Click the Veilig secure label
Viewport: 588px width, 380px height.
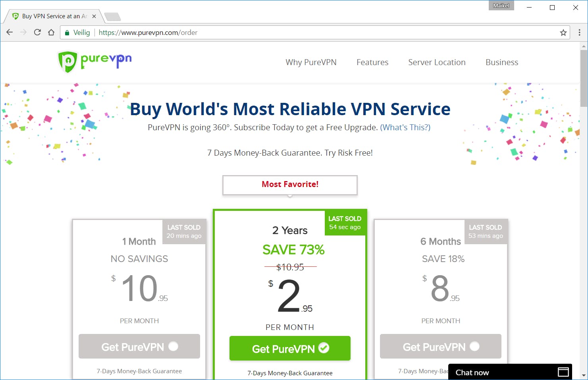pyautogui.click(x=81, y=33)
